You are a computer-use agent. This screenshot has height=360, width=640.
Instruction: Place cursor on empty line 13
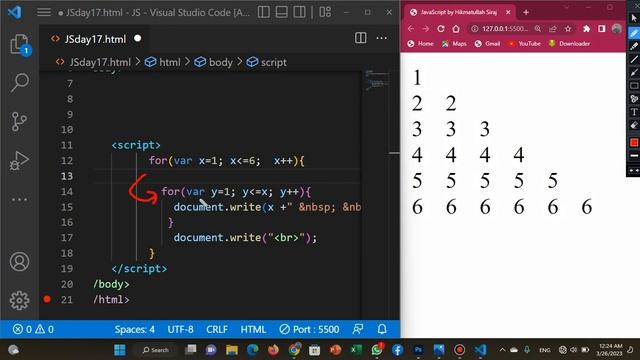pos(227,176)
